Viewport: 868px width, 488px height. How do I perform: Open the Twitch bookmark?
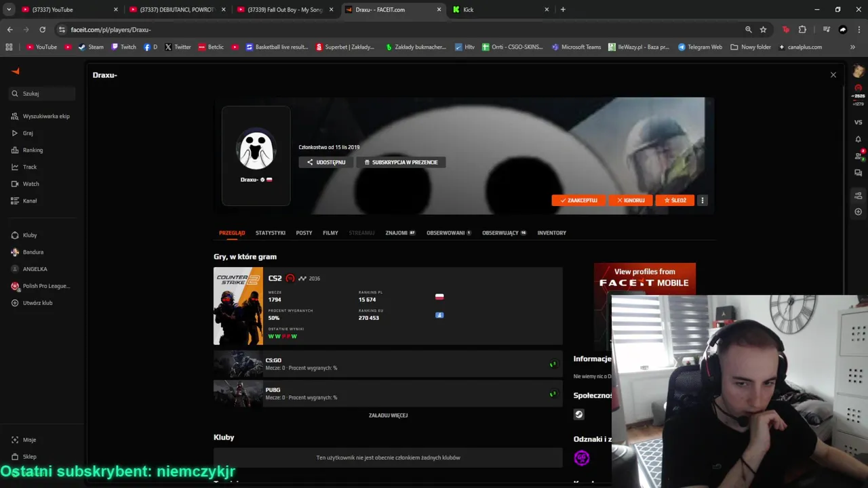tap(123, 47)
